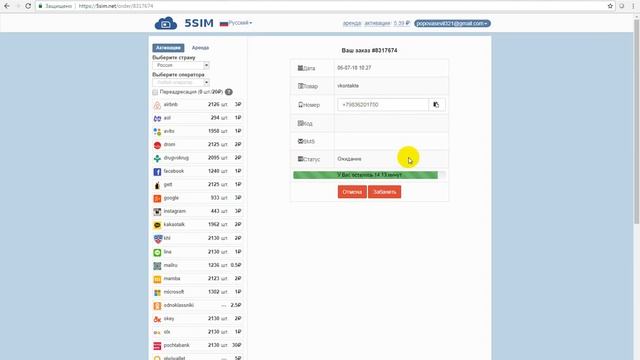Select the microsoft service icon
This screenshot has width=640, height=360.
(x=157, y=293)
